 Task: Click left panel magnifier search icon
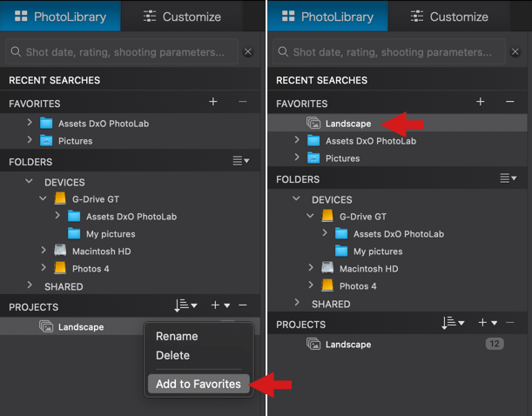(16, 51)
